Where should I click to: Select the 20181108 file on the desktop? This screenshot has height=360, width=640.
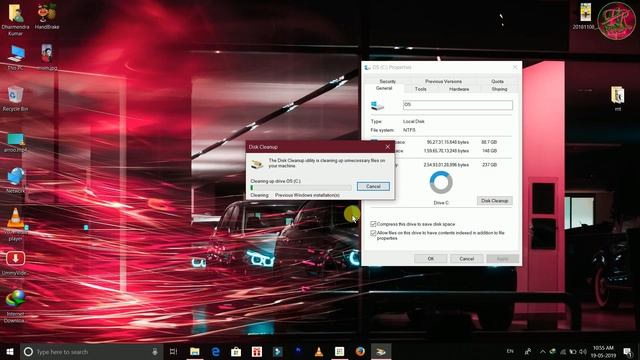pyautogui.click(x=585, y=16)
